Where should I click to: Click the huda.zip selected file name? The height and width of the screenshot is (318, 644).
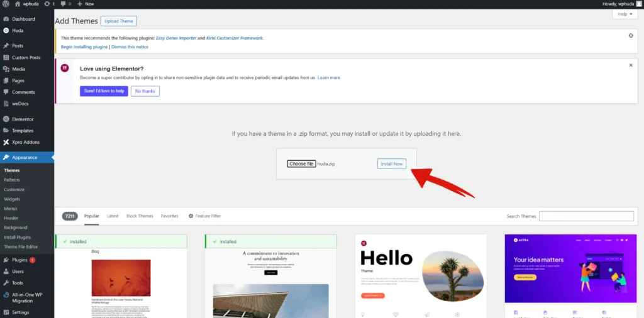coord(326,164)
